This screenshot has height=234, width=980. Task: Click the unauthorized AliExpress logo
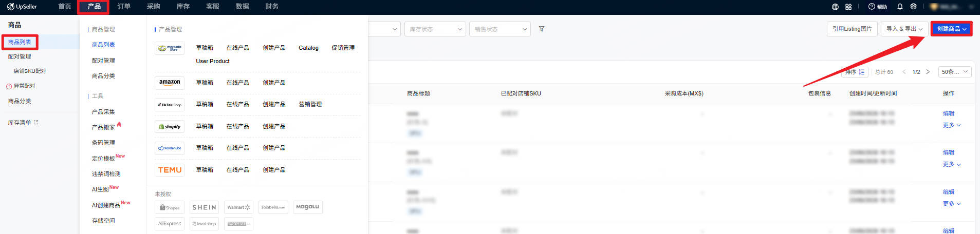[x=170, y=224]
